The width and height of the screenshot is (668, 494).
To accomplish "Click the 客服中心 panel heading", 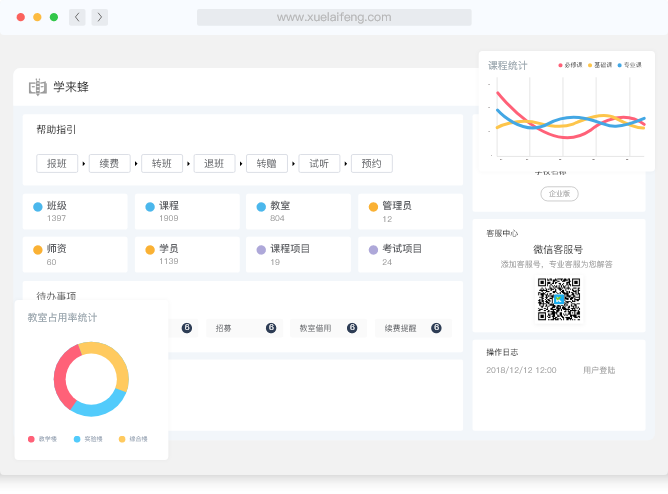I will click(x=502, y=233).
